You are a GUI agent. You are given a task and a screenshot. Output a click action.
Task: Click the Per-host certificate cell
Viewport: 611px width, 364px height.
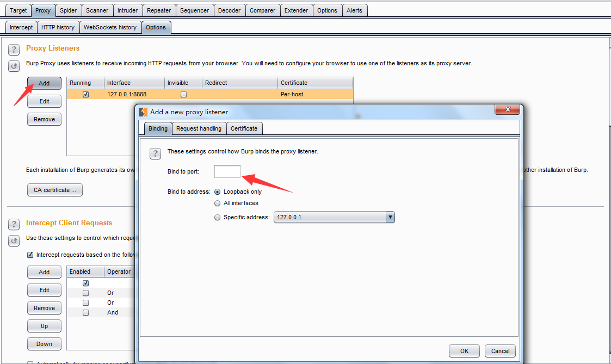pos(315,94)
